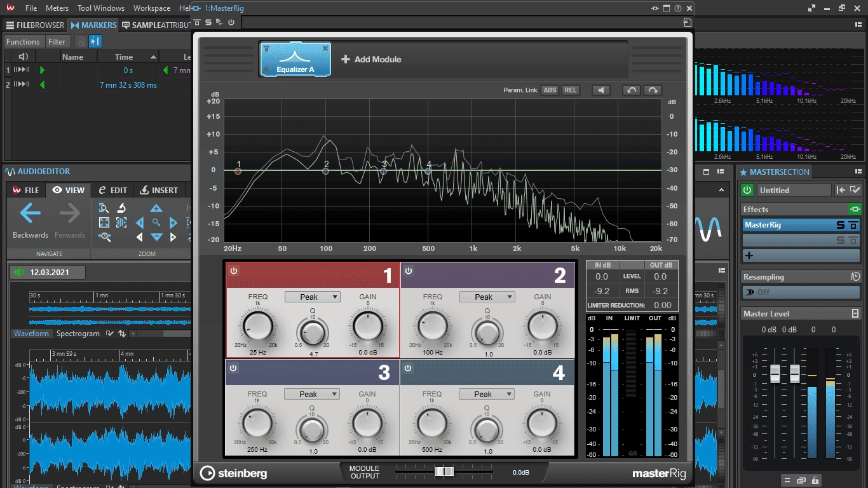The height and width of the screenshot is (488, 868).
Task: Click the center magnifier zoom icon
Action: pos(156,222)
